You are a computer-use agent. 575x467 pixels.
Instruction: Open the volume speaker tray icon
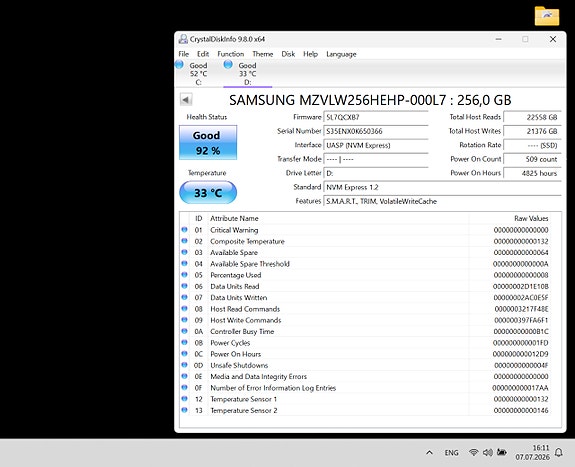coord(487,452)
